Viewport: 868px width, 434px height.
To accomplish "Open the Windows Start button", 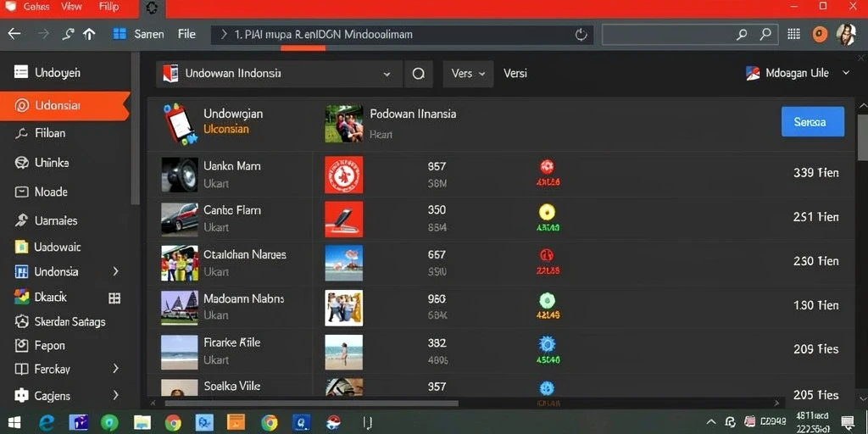I will 14,423.
